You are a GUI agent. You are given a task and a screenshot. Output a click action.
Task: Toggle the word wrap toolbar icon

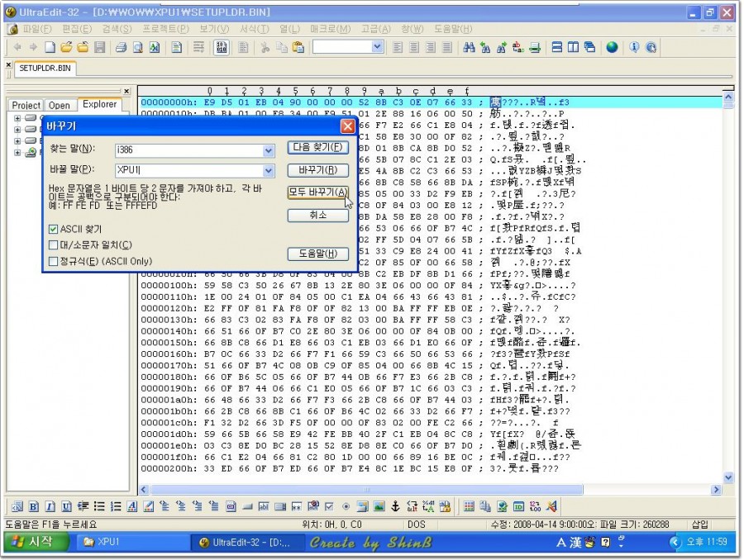pyautogui.click(x=198, y=47)
